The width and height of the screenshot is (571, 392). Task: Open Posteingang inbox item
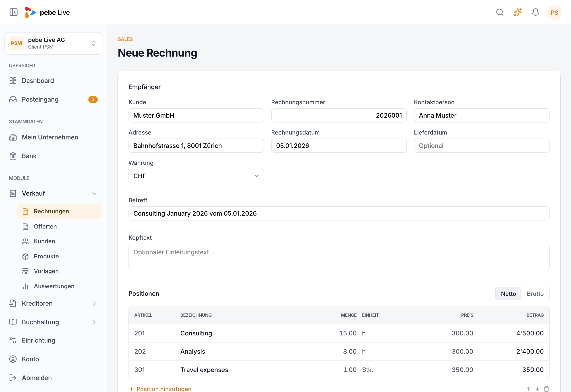tap(53, 100)
